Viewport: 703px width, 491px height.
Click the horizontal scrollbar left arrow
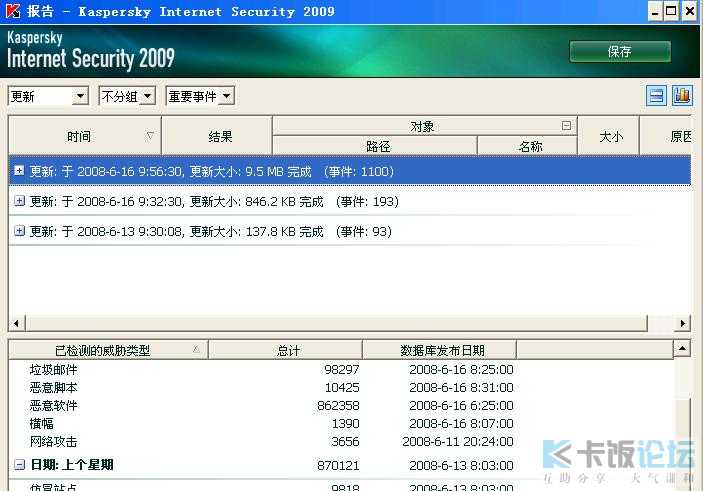coord(17,323)
